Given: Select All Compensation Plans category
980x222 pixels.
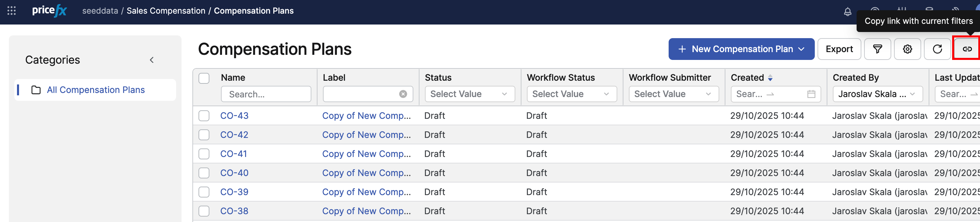Looking at the screenshot, I should point(96,90).
